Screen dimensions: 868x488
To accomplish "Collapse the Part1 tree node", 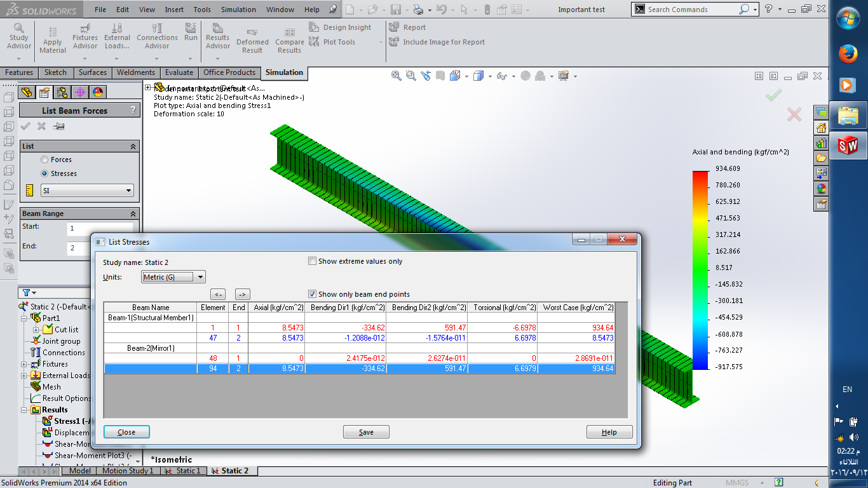I will point(25,318).
